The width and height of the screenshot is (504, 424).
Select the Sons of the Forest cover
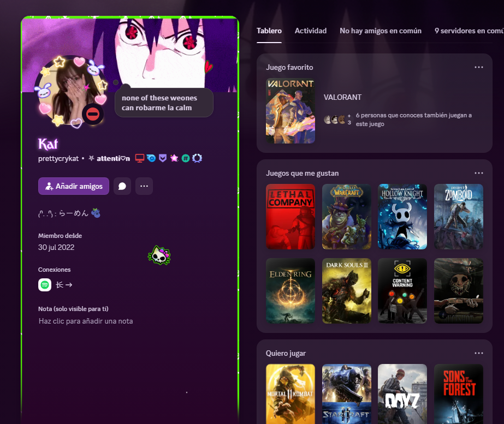459,394
